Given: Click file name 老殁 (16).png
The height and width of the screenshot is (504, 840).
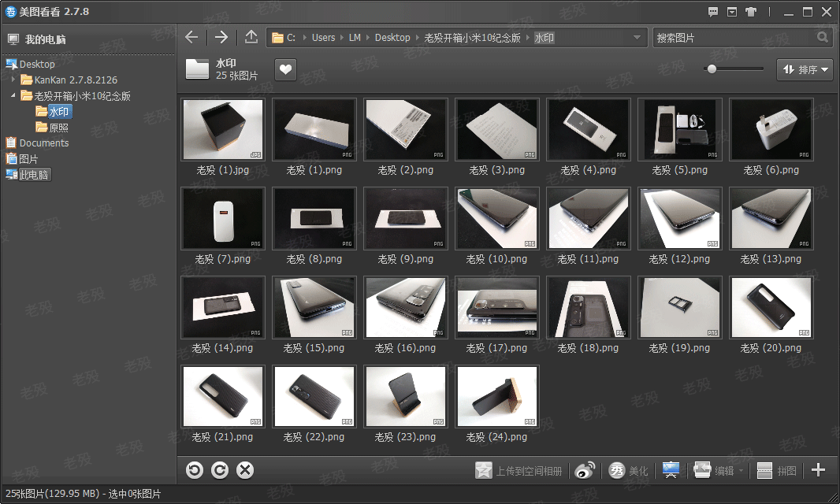Looking at the screenshot, I should [x=405, y=347].
